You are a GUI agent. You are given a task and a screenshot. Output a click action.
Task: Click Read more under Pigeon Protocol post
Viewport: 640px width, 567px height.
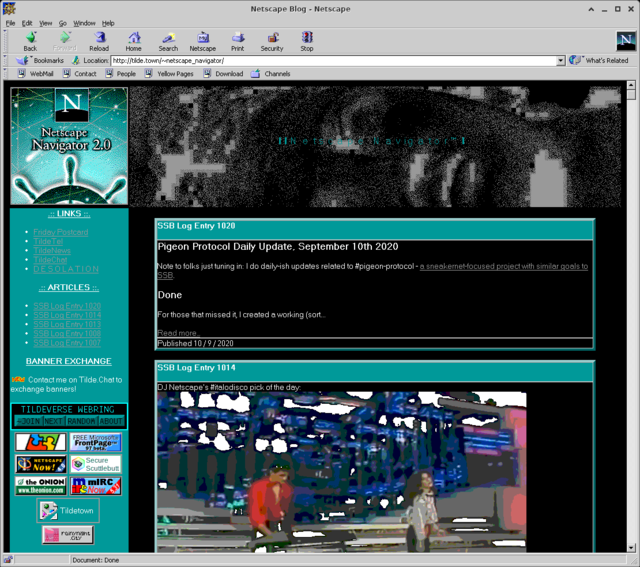[178, 333]
